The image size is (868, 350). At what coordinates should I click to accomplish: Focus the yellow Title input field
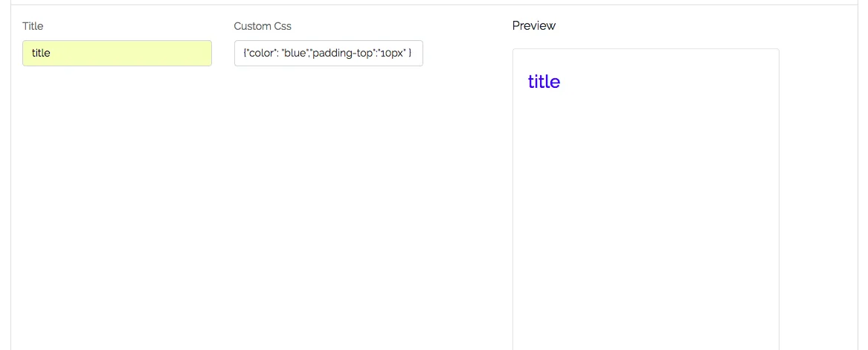coord(117,54)
